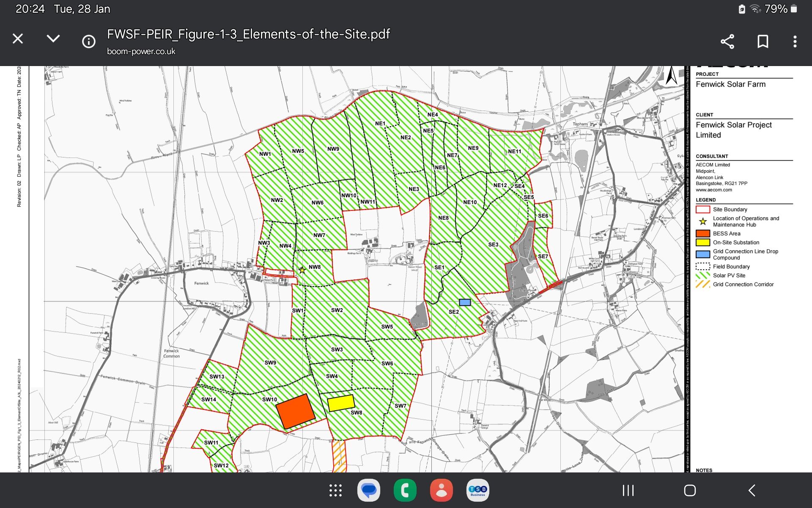Open the page info circle icon
The image size is (812, 508).
pyautogui.click(x=89, y=41)
